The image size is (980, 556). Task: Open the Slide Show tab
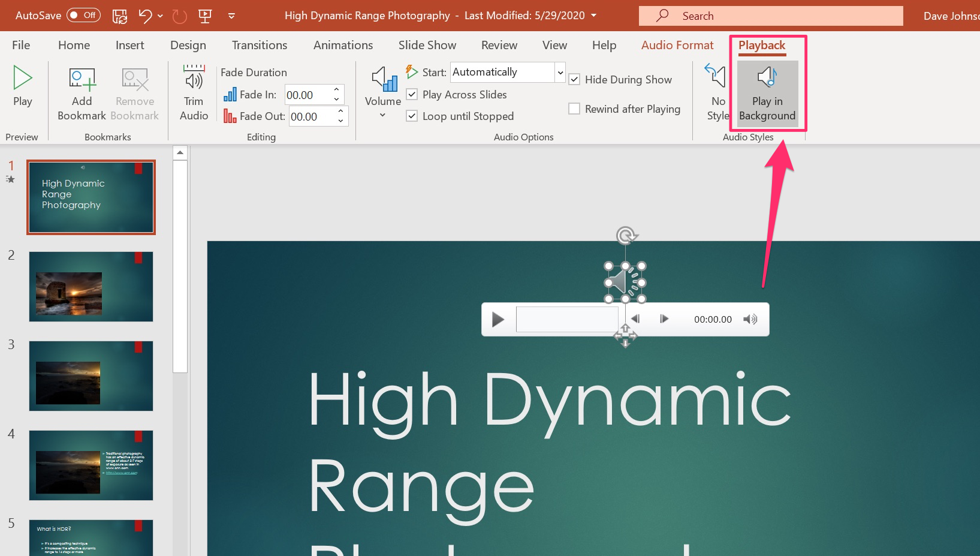[427, 45]
